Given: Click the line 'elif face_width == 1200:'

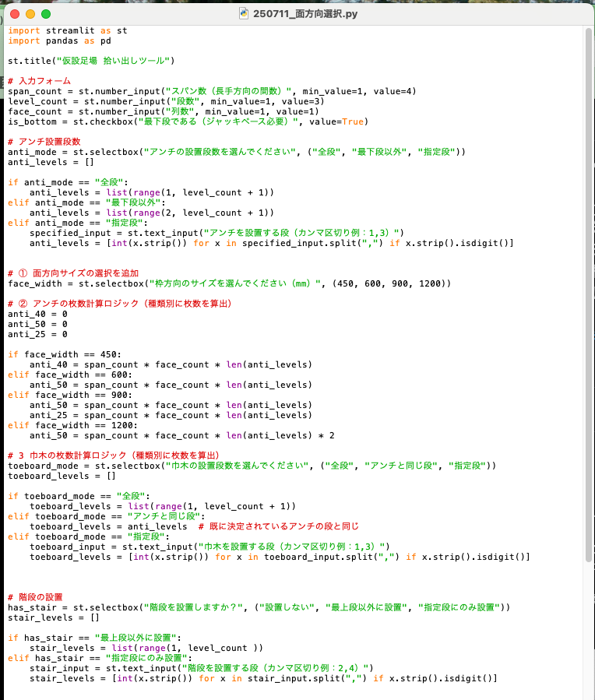Looking at the screenshot, I should point(72,425).
